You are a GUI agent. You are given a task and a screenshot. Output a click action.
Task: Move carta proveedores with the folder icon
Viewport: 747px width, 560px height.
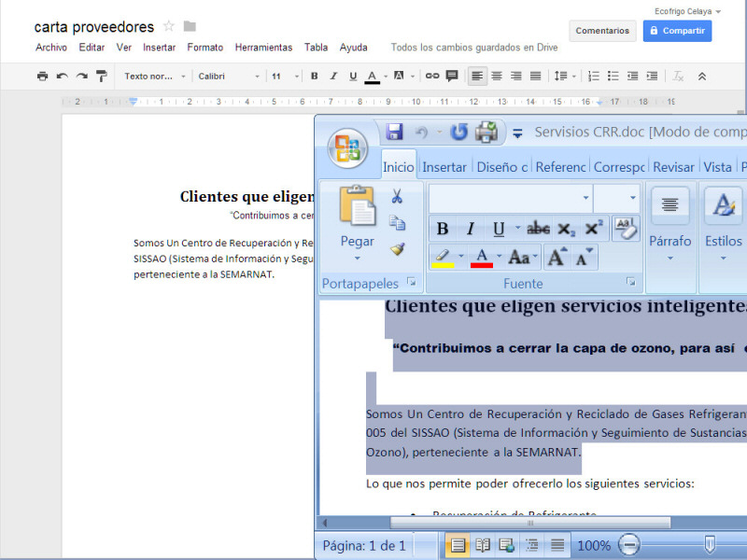click(x=190, y=26)
